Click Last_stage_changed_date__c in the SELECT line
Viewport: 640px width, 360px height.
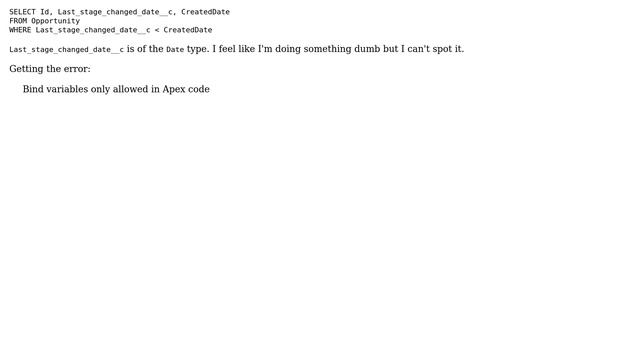(x=117, y=12)
